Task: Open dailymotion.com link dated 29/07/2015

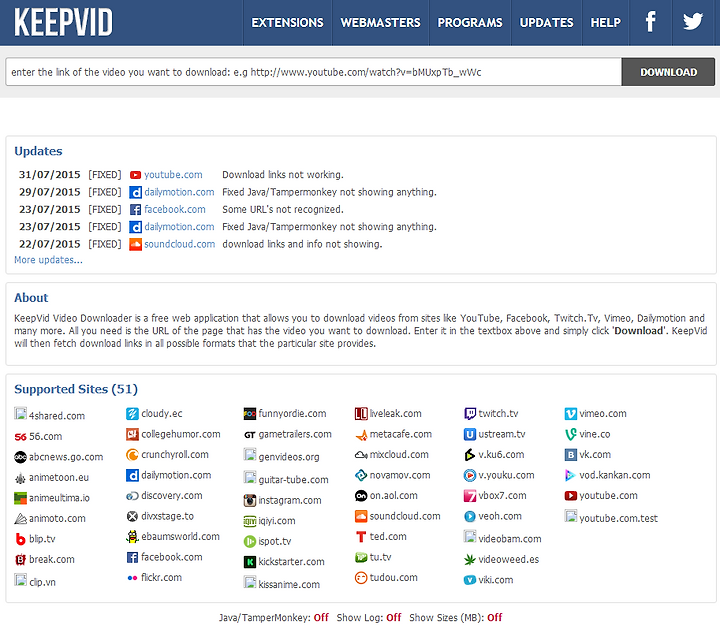Action: [179, 192]
